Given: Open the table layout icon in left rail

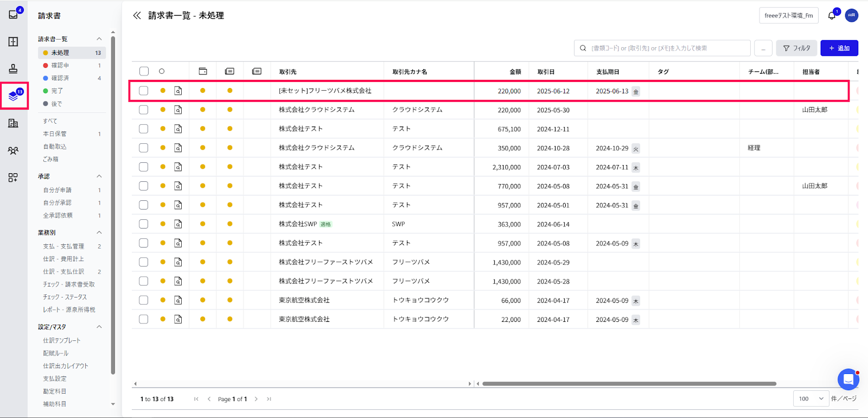Looking at the screenshot, I should tap(14, 42).
